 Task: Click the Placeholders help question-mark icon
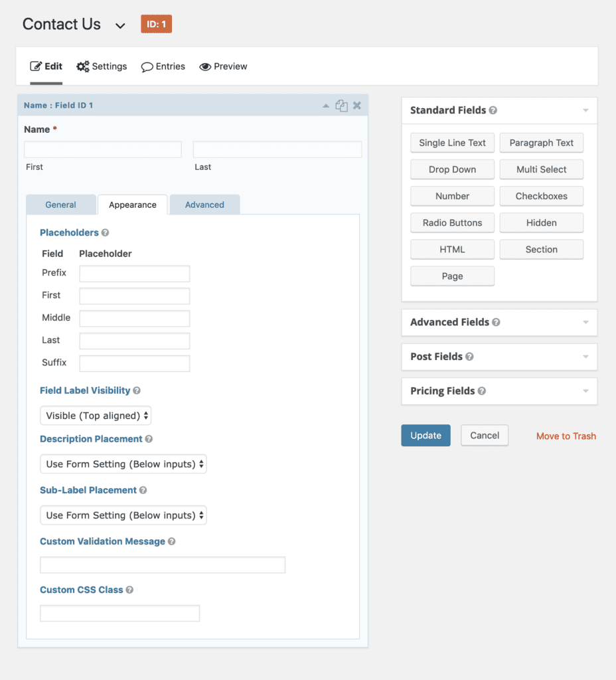[105, 233]
